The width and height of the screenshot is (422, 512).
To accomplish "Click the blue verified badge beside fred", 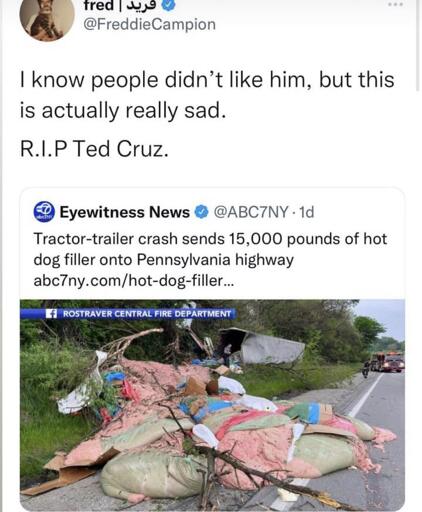I will (x=168, y=5).
